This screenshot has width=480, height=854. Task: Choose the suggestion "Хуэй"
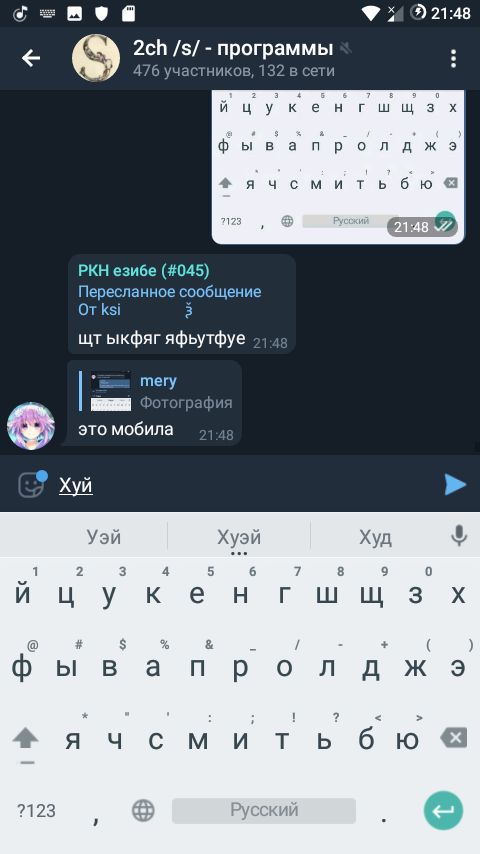[x=239, y=538]
